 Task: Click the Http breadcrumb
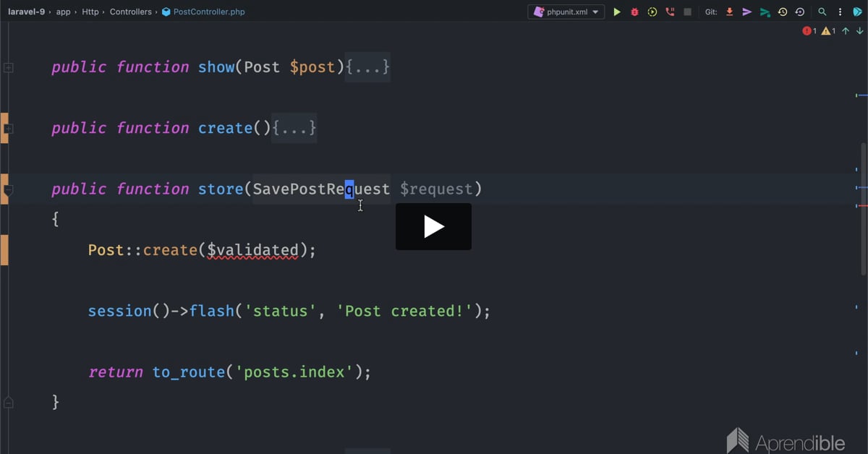[x=90, y=12]
